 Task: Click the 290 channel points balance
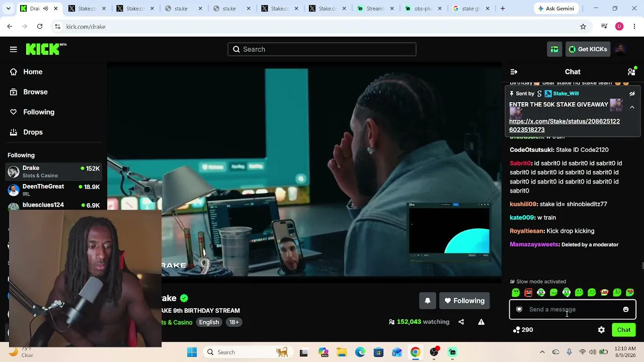(x=523, y=330)
